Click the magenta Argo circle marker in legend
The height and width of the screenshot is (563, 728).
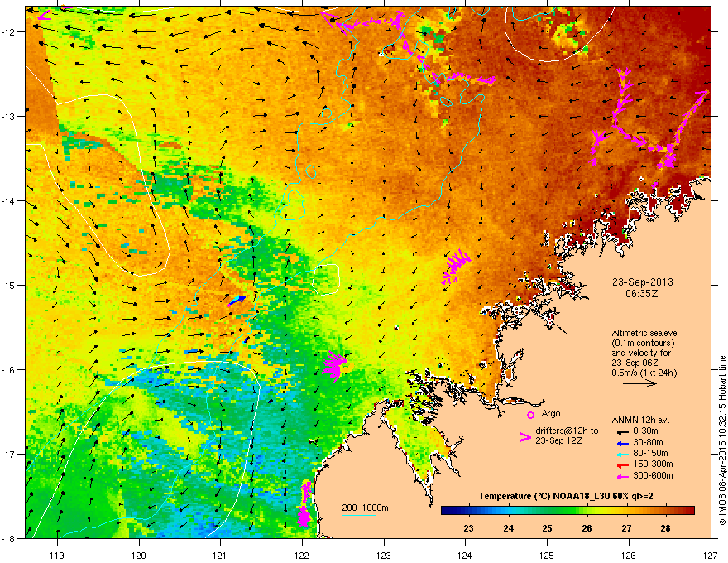pos(530,415)
